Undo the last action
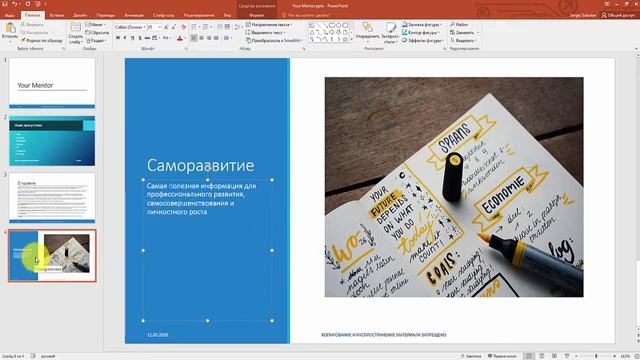The height and width of the screenshot is (360, 640). click(x=15, y=4)
